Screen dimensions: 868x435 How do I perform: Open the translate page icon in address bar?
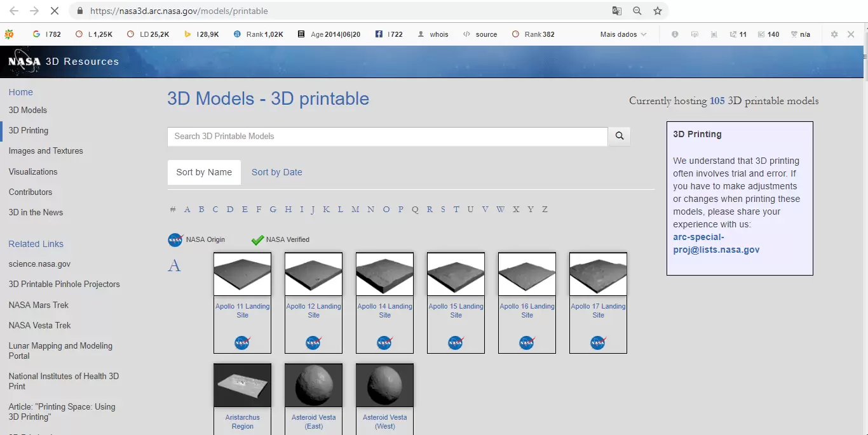pos(616,11)
